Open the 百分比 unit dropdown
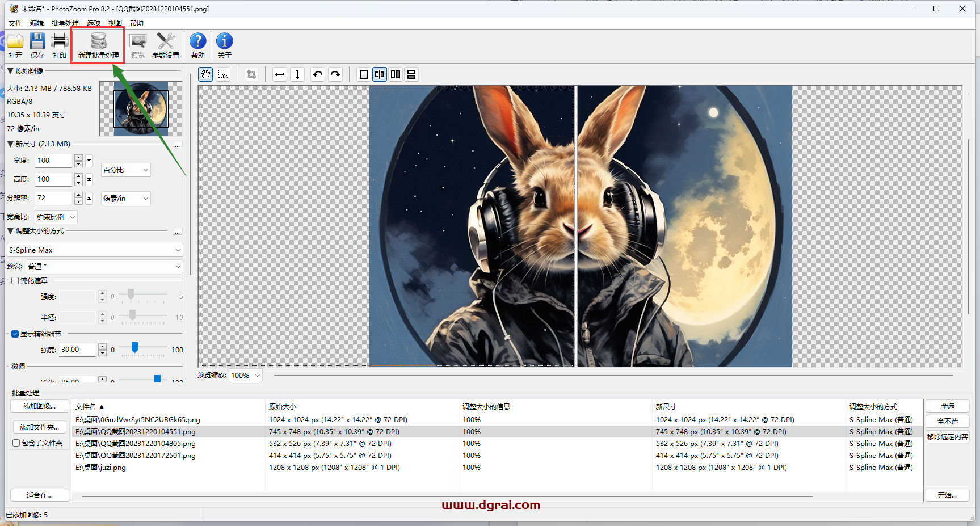The image size is (980, 526). pos(126,170)
